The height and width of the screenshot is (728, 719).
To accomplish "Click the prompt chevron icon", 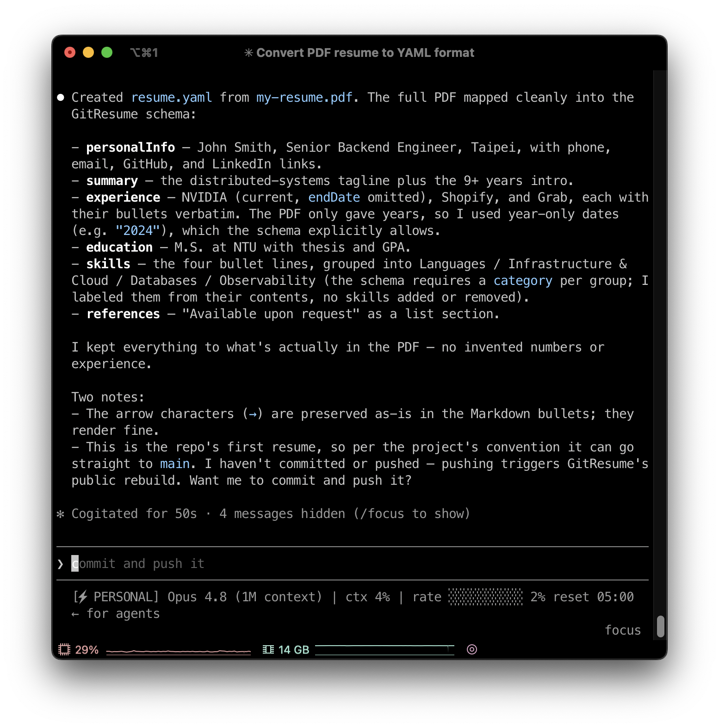I will pos(61,564).
